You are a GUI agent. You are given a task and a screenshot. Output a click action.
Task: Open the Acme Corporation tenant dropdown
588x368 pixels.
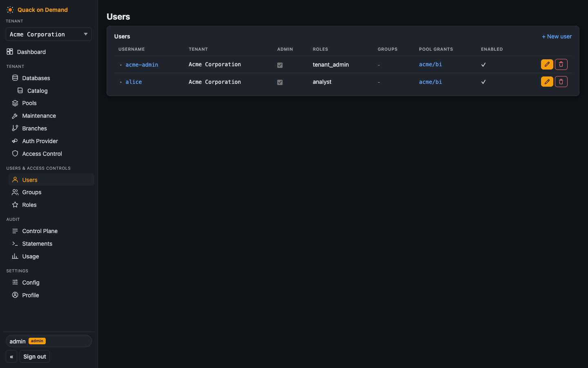pos(49,34)
